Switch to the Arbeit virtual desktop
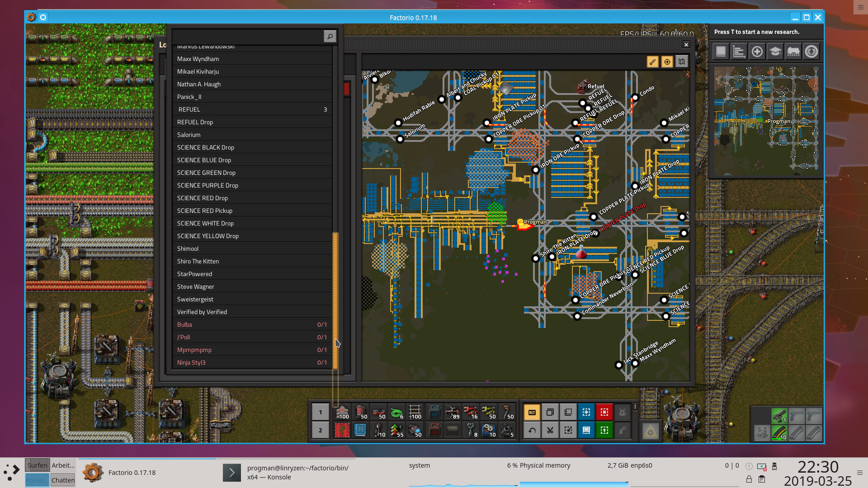This screenshot has width=868, height=488. coord(63,465)
